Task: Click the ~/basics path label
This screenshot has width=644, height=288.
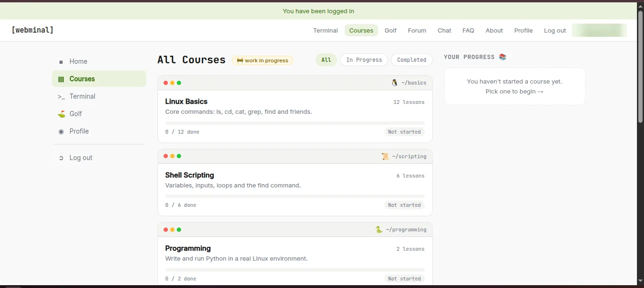Action: click(413, 83)
